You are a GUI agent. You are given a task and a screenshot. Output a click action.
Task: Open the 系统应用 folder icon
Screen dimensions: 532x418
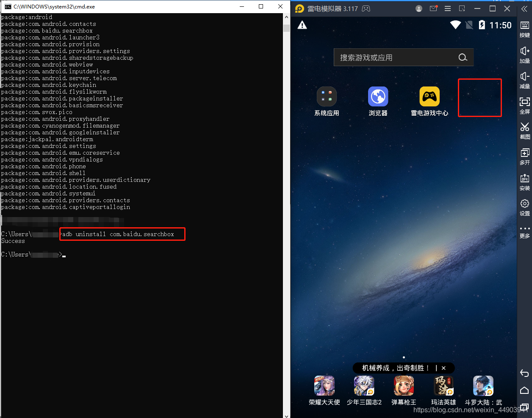[327, 97]
